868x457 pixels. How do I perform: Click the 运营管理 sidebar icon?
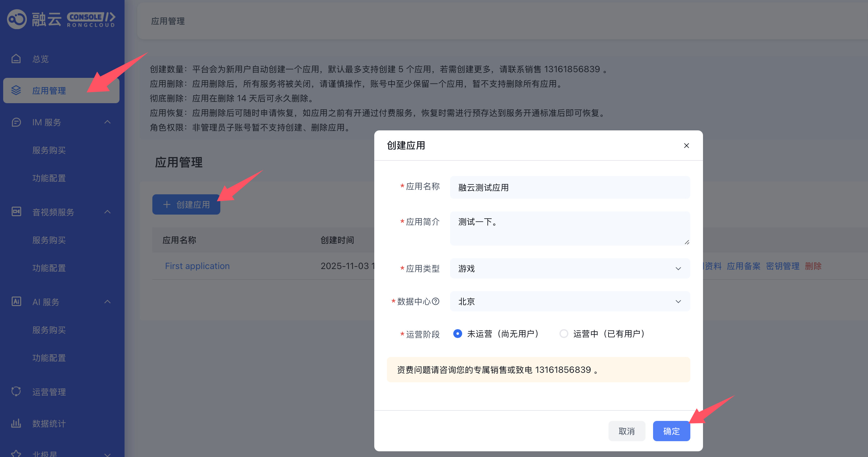point(16,391)
